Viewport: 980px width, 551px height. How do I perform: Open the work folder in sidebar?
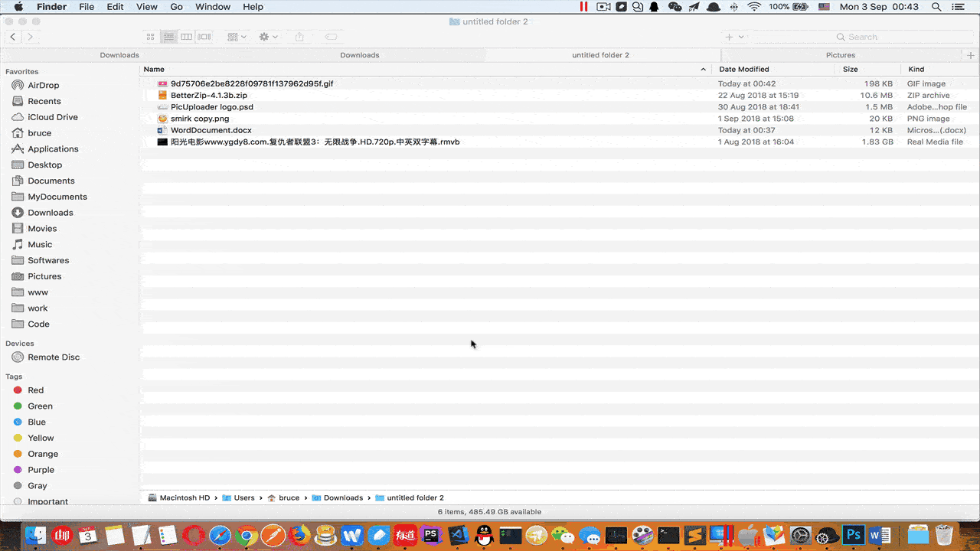(x=38, y=308)
